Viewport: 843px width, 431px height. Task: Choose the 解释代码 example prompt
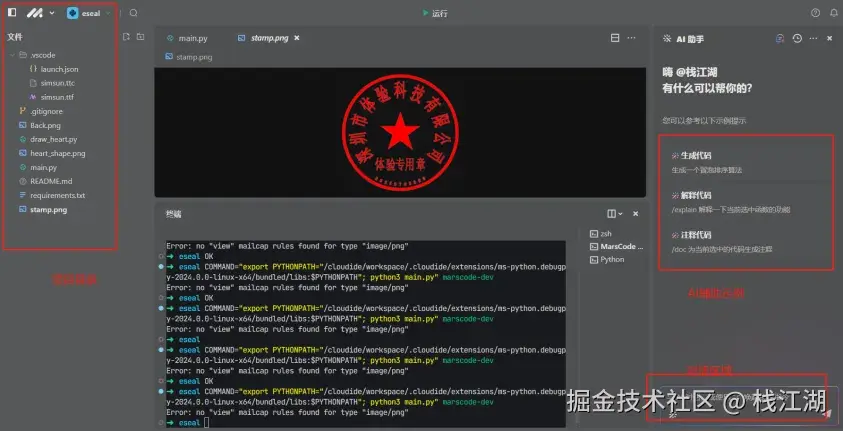(x=746, y=202)
